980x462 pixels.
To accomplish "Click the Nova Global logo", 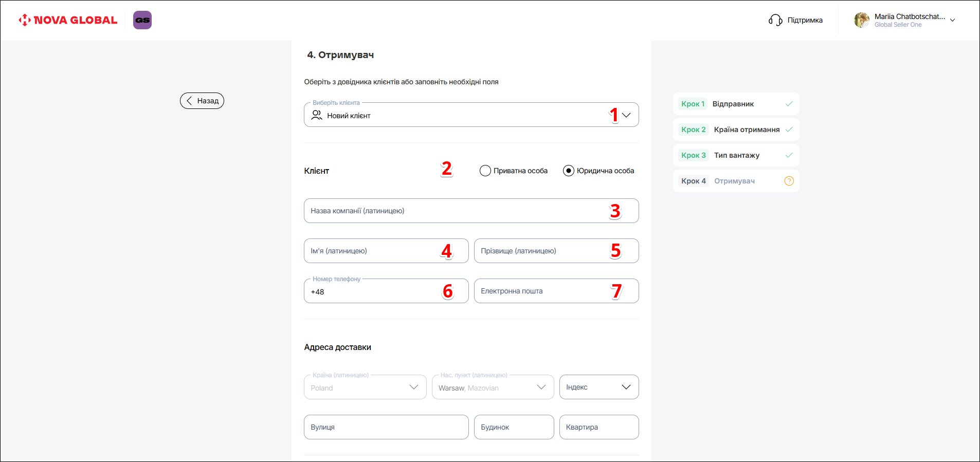I will click(68, 20).
